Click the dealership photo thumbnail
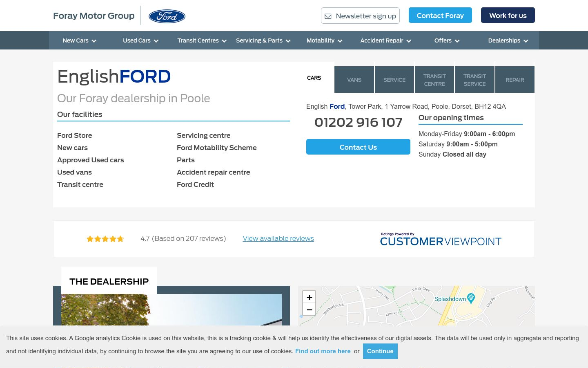 tap(171, 310)
